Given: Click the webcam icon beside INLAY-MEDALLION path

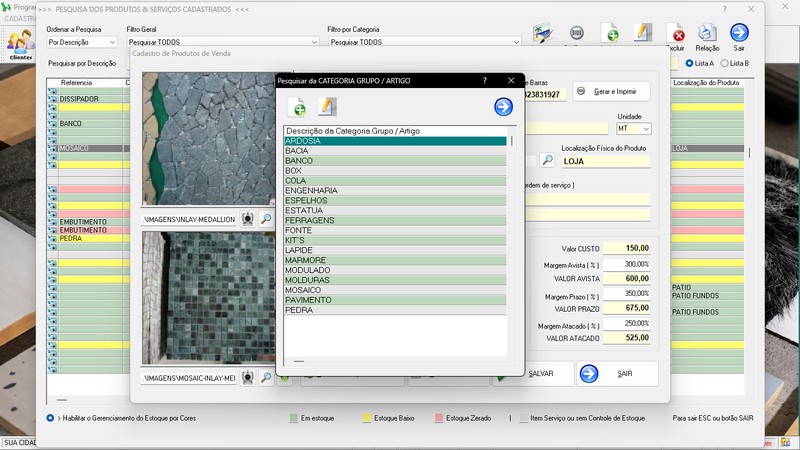Looking at the screenshot, I should coord(248,219).
